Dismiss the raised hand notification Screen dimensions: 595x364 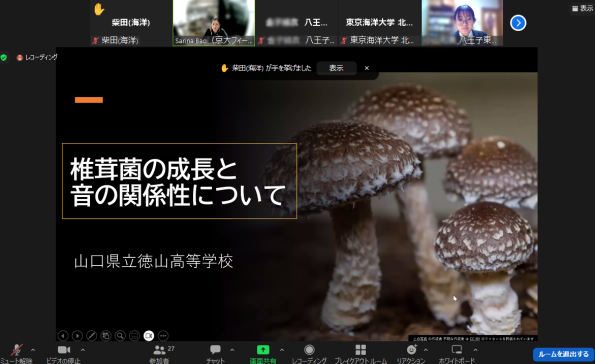click(367, 68)
